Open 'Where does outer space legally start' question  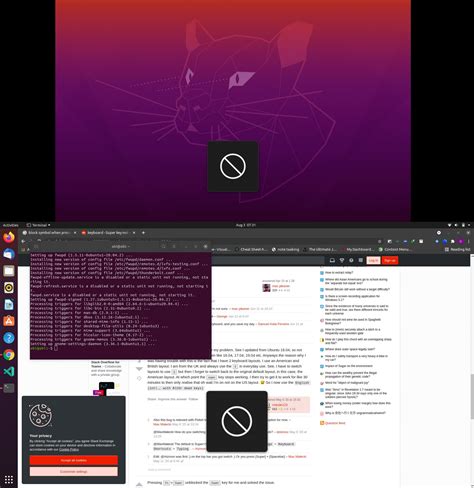350,349
